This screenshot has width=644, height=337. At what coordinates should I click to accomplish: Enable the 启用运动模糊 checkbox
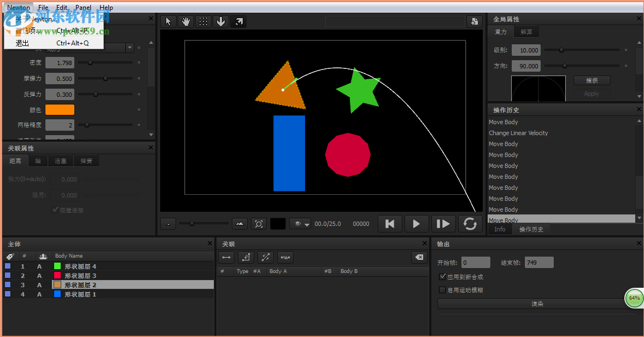(442, 290)
